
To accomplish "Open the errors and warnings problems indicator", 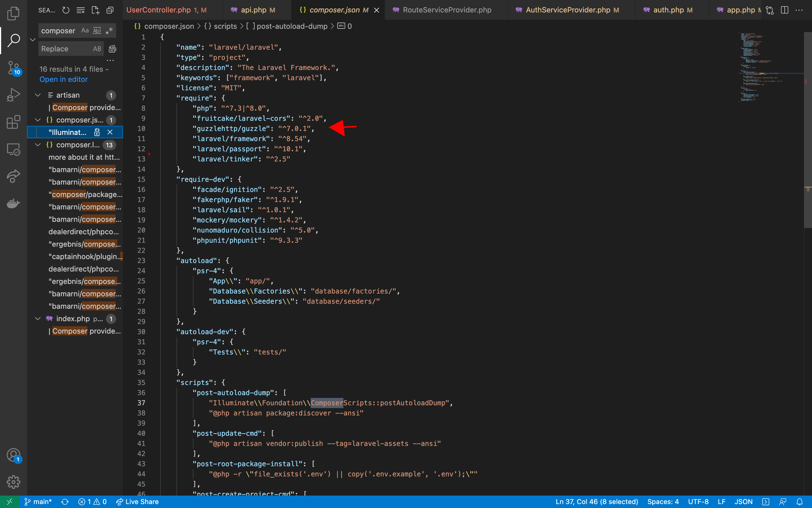I will tap(92, 502).
